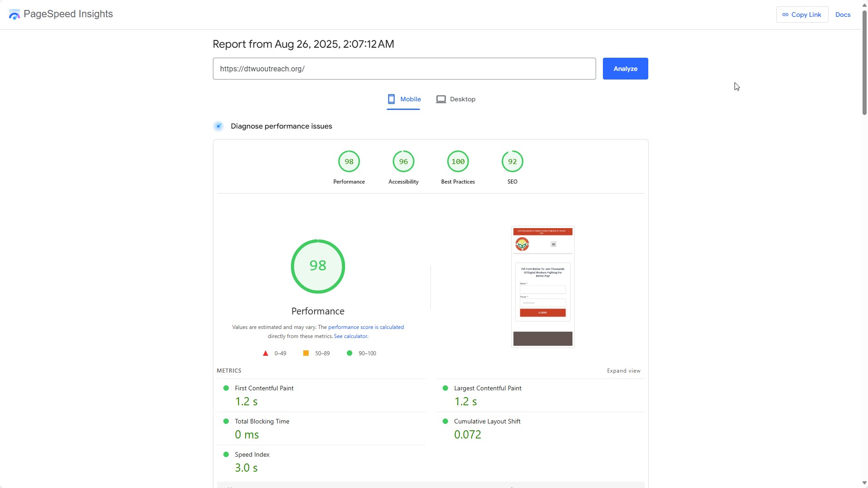The height and width of the screenshot is (488, 868).
Task: Click the orange square 50–89 legend icon
Action: 306,353
